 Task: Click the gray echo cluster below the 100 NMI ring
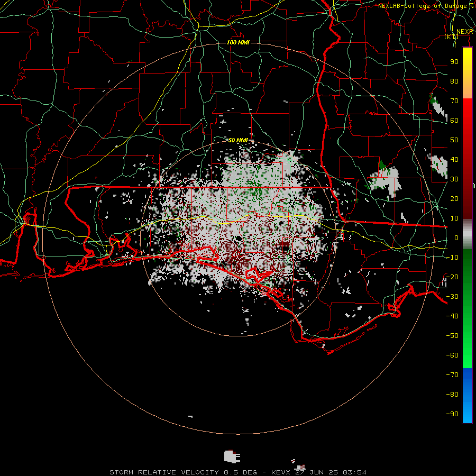(233, 457)
